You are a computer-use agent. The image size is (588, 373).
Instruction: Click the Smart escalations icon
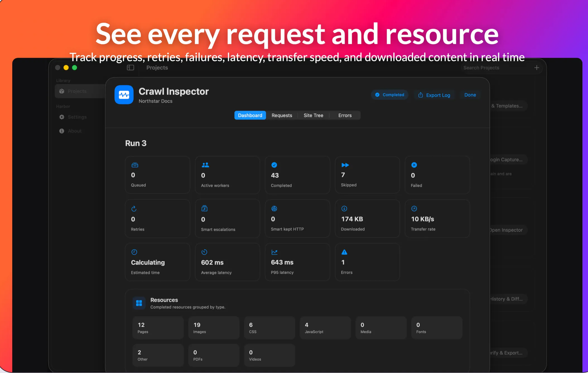pos(204,209)
